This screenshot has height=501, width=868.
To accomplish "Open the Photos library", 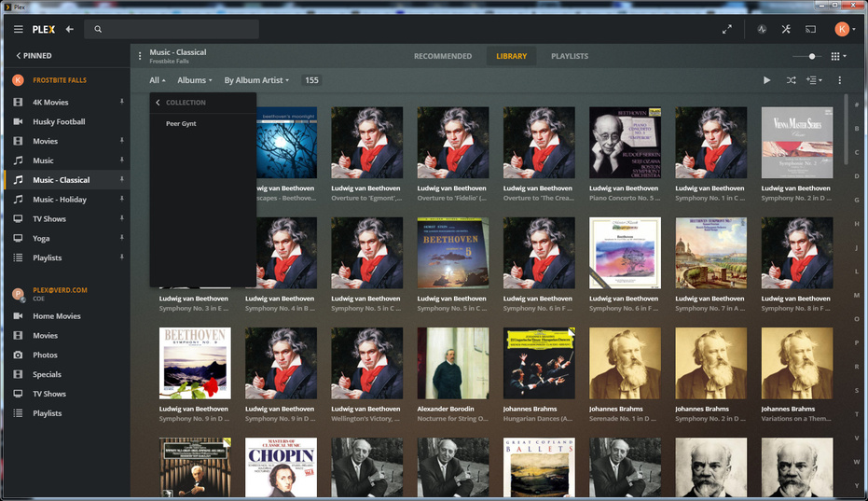I will coord(45,355).
